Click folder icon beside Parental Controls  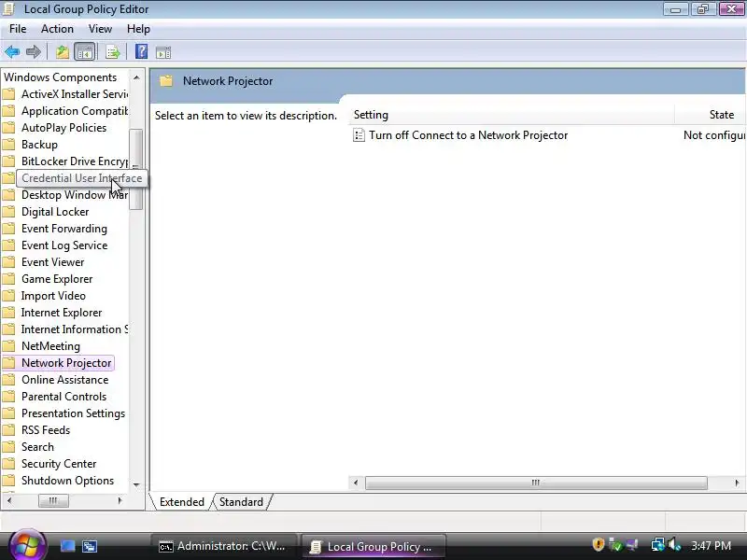[8, 396]
